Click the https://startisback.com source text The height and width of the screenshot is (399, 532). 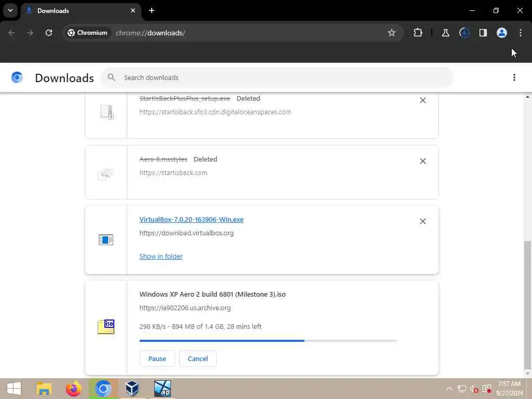(173, 172)
